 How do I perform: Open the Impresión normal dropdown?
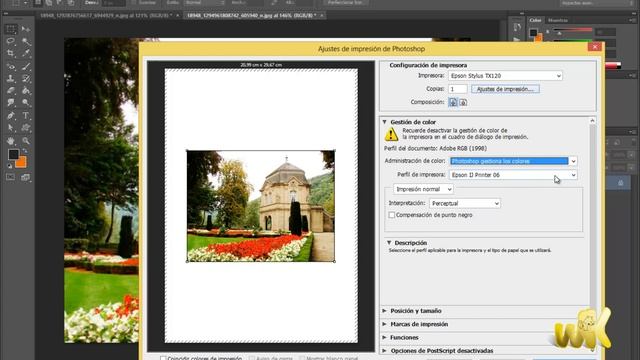point(423,189)
